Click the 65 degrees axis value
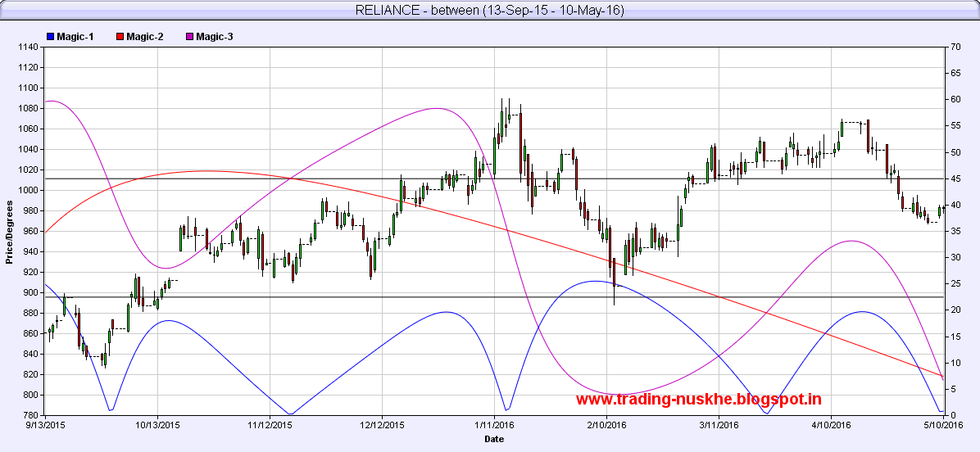This screenshot has width=980, height=452. 955,73
